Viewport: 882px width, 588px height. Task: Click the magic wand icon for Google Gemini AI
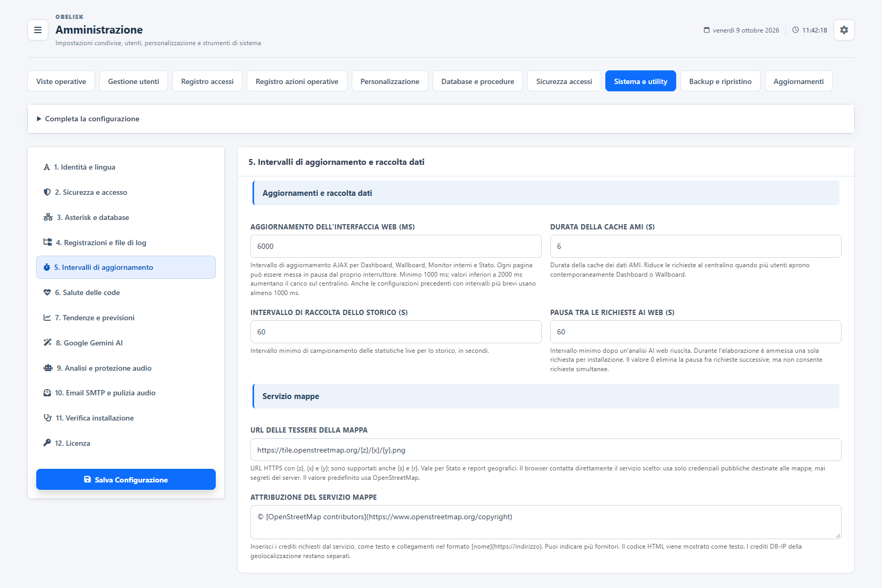47,343
